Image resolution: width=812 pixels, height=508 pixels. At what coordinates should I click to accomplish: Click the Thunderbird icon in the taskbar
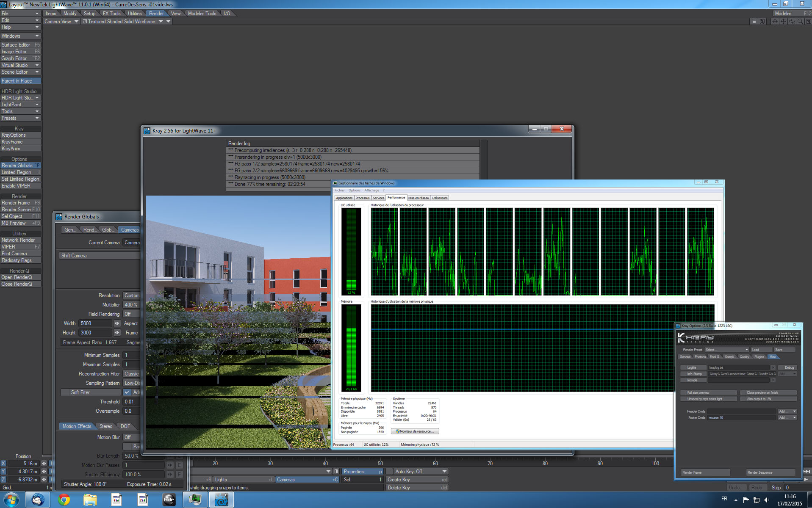point(38,500)
